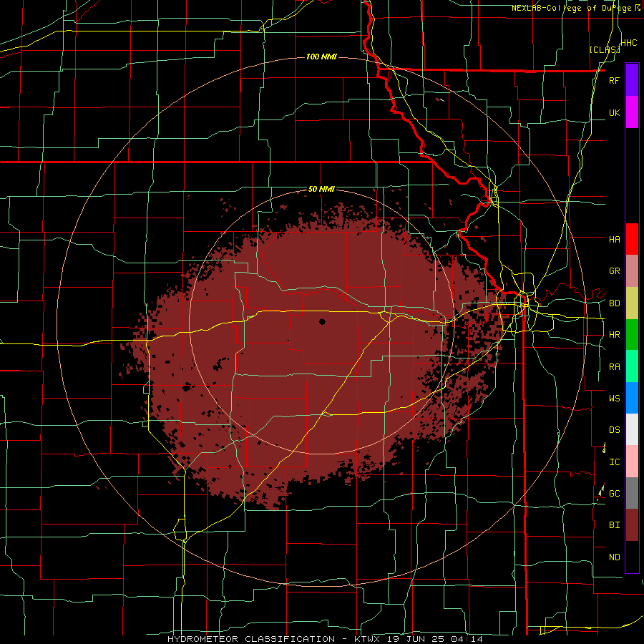Choose the WS blue legend swatch
The height and width of the screenshot is (644, 644).
(x=632, y=398)
